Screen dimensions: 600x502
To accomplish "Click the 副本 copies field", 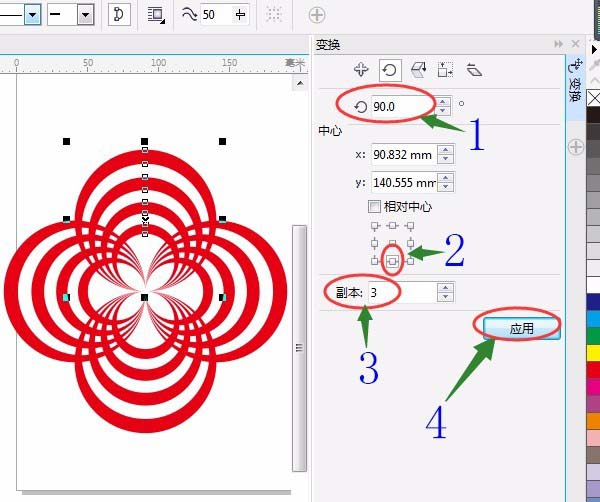I will [403, 293].
